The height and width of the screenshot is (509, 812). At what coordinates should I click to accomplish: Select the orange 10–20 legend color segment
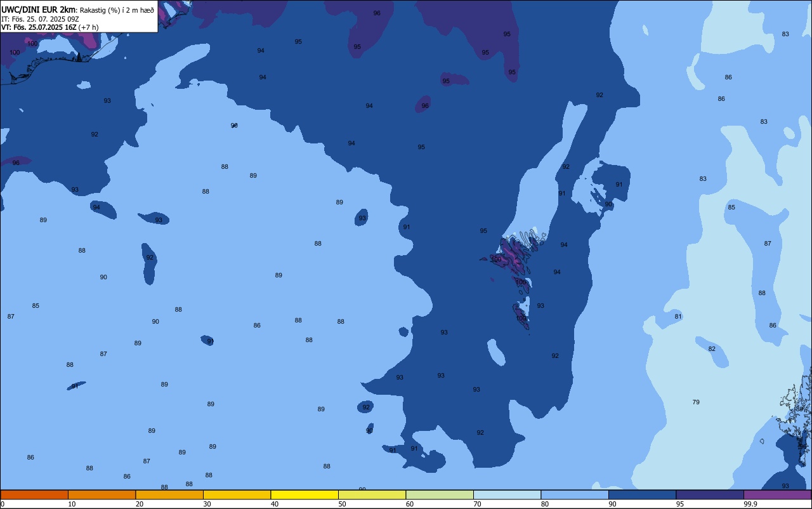coord(101,494)
